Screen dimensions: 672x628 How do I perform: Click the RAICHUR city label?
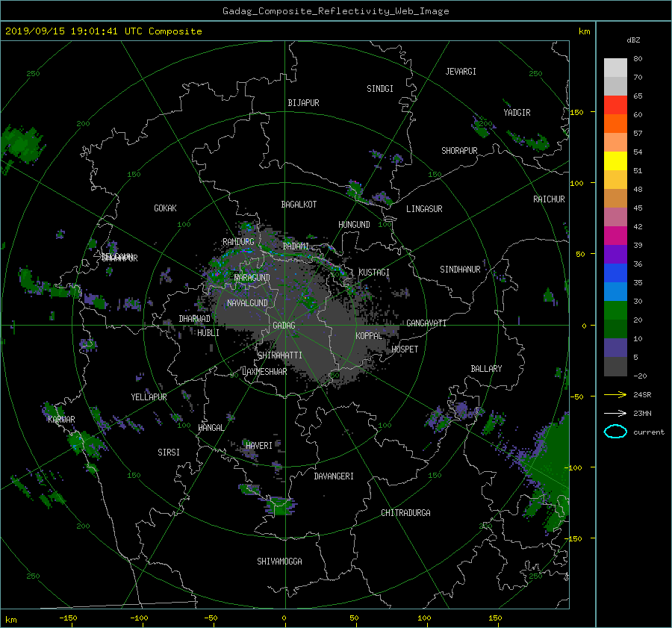click(x=549, y=199)
